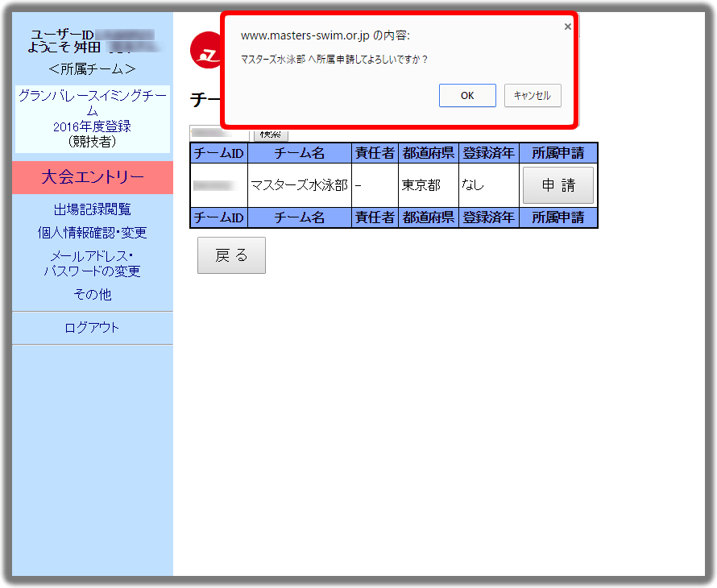
Task: Click the bottom 登録済年 column header
Action: coord(488,217)
